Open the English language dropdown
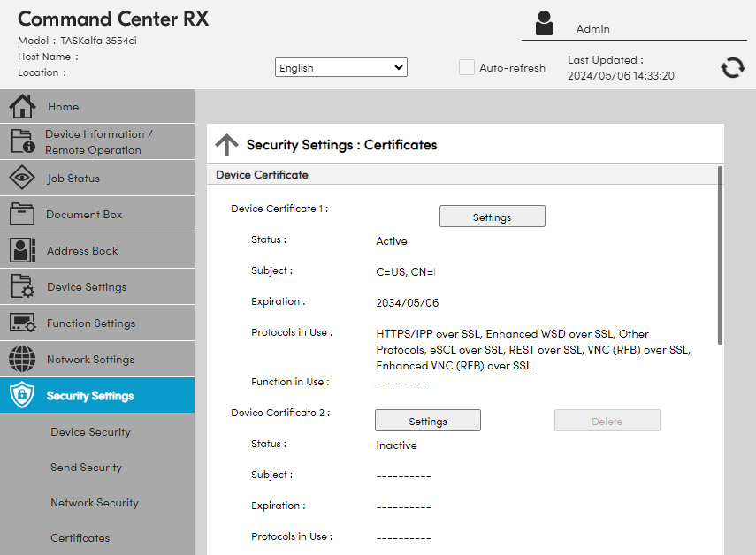The width and height of the screenshot is (756, 555). tap(341, 67)
